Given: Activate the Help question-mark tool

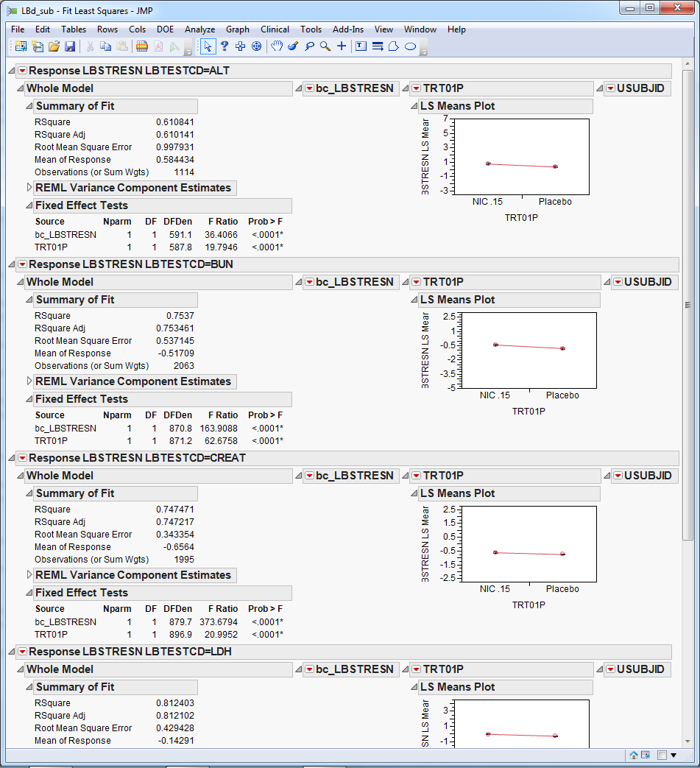Looking at the screenshot, I should point(224,46).
